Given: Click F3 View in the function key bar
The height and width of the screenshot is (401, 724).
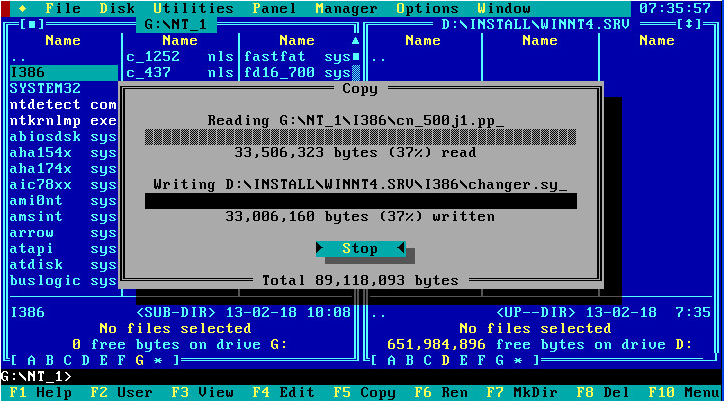Looking at the screenshot, I should click(x=203, y=393).
